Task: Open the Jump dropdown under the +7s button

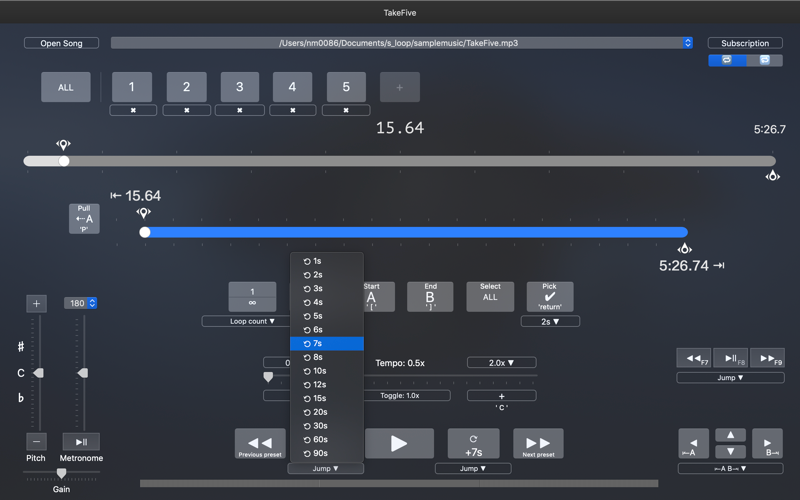Action: click(473, 468)
